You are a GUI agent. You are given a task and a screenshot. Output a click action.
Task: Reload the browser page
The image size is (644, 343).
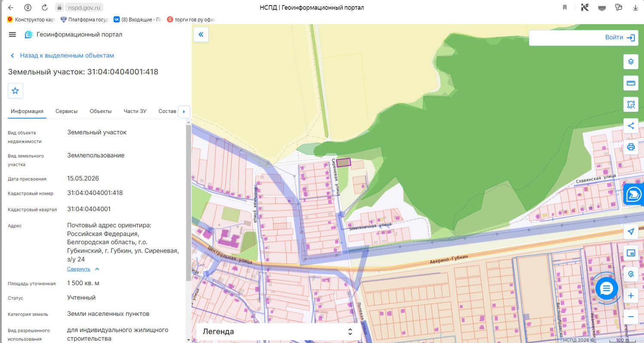45,7
